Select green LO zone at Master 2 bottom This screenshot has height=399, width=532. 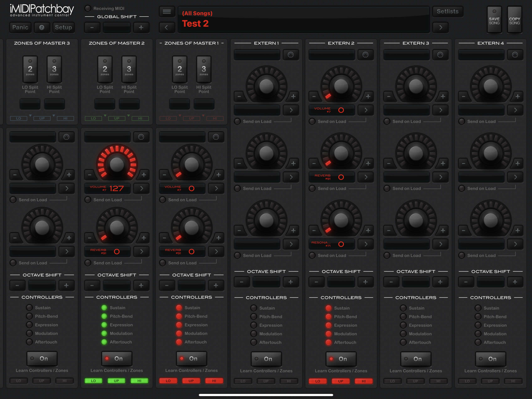[93, 381]
